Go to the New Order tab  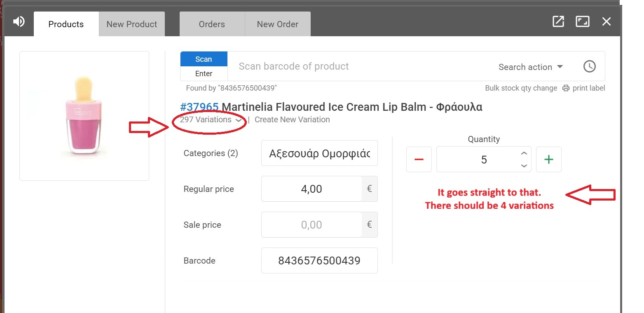[x=277, y=24]
